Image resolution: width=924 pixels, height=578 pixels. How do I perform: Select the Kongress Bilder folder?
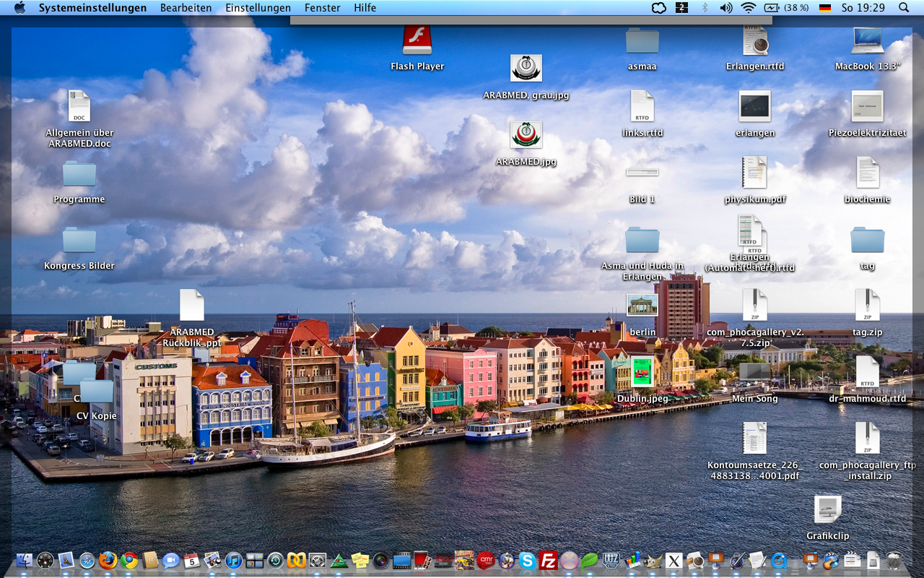coord(79,241)
